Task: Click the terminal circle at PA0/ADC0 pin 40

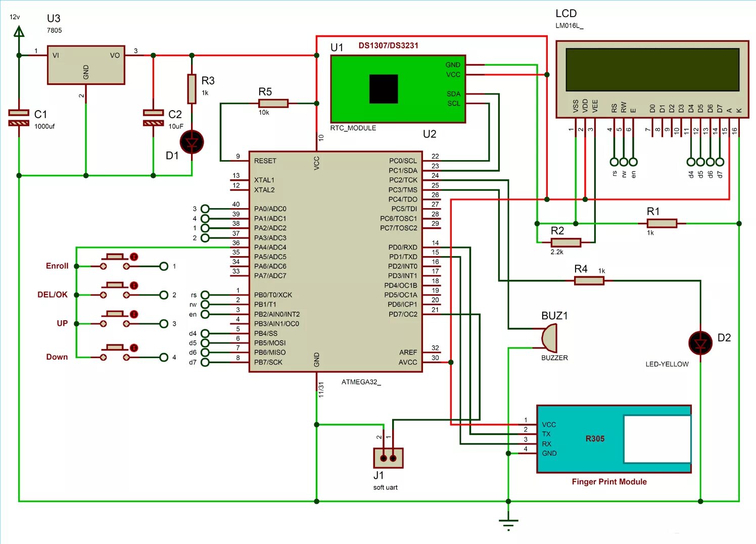Action: tap(205, 209)
